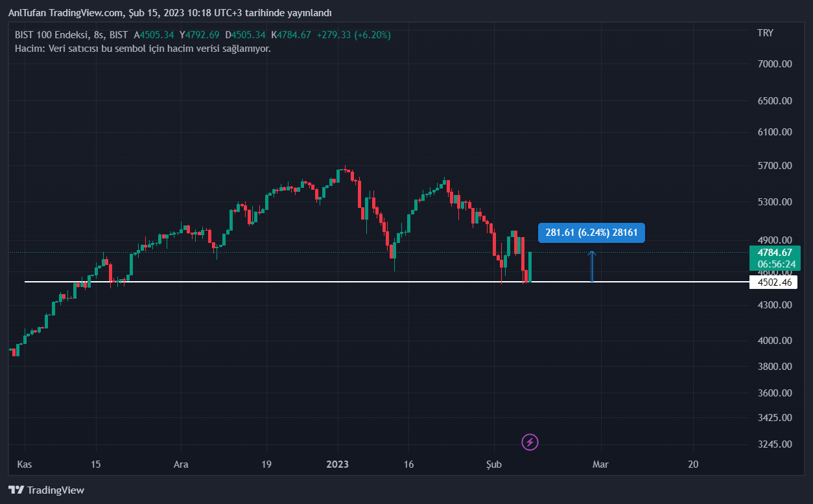The height and width of the screenshot is (504, 813).
Task: Click the TRY currency label
Action: (765, 32)
